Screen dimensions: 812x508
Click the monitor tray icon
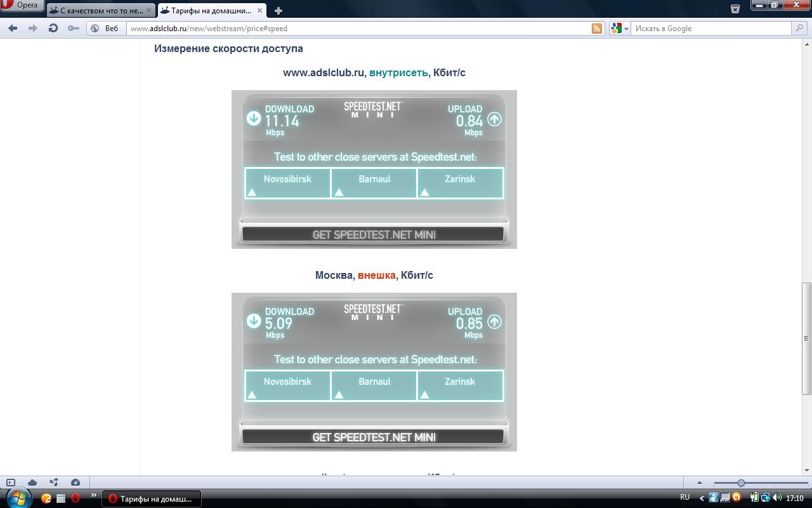(x=725, y=498)
